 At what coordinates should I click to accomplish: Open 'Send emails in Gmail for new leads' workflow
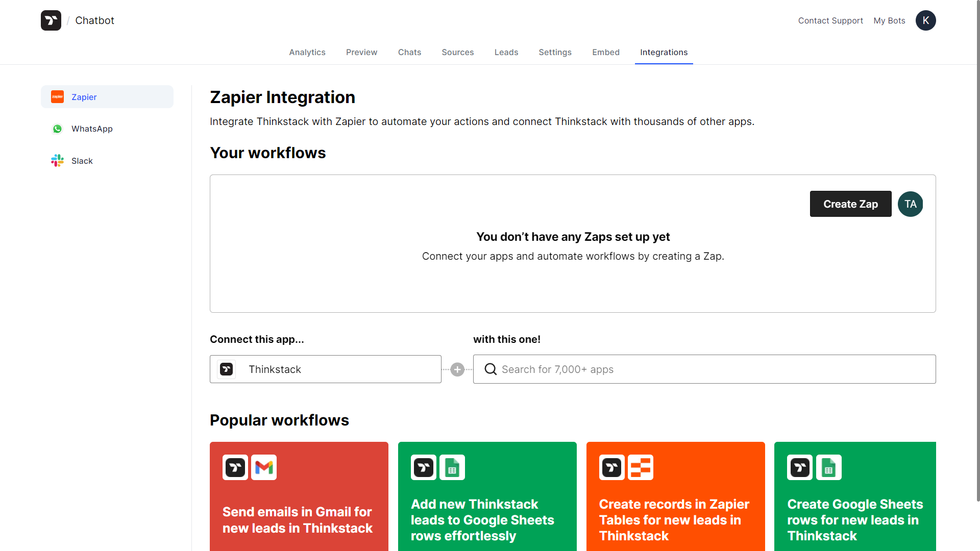pos(299,496)
